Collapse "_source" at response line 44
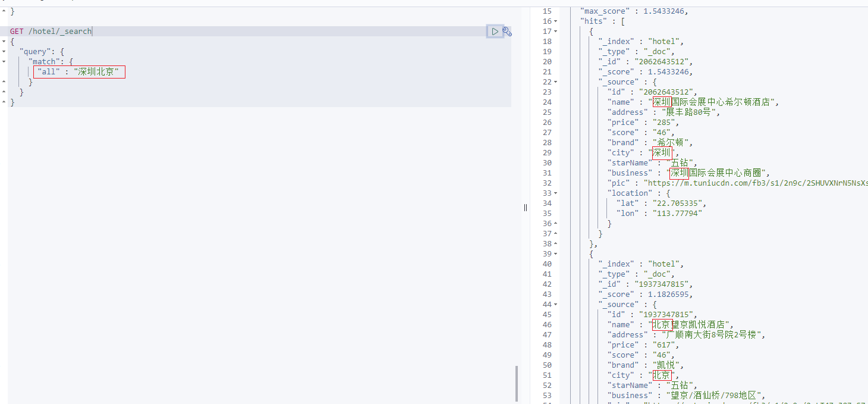Viewport: 868px width, 404px height. point(555,305)
